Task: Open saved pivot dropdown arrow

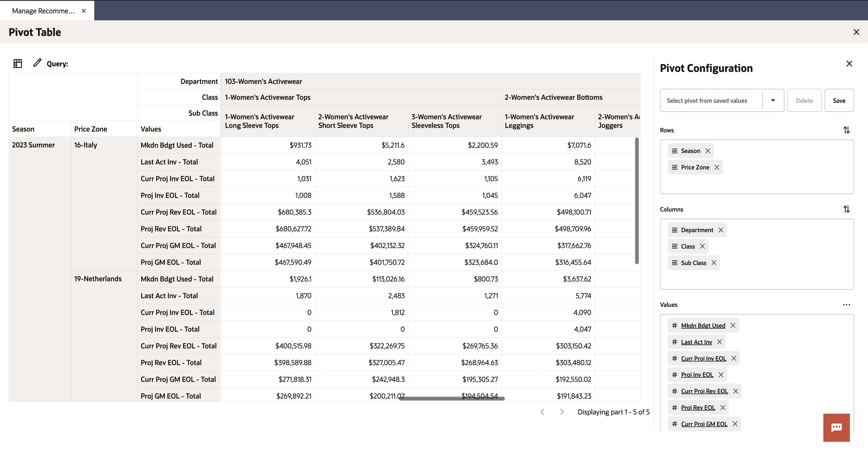Action: pyautogui.click(x=773, y=100)
